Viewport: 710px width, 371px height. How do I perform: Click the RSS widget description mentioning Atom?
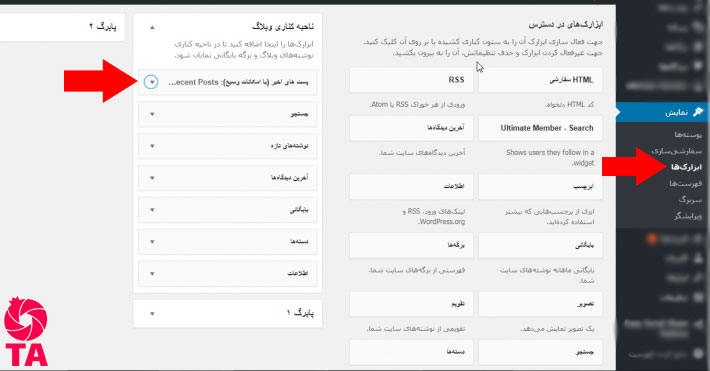click(417, 105)
